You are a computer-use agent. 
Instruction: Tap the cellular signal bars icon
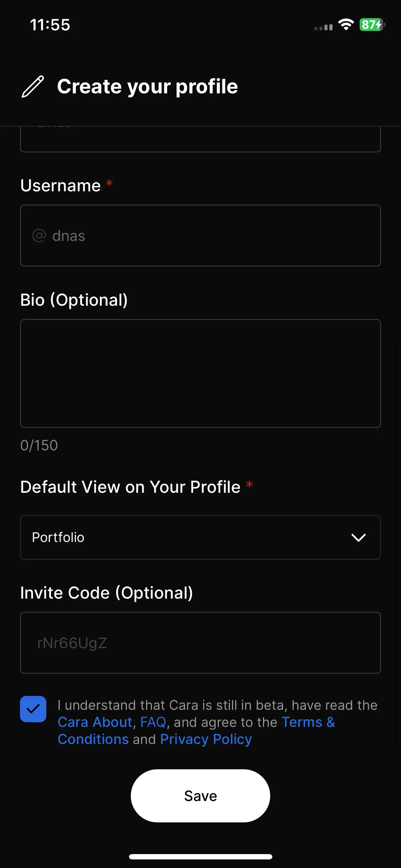[323, 27]
